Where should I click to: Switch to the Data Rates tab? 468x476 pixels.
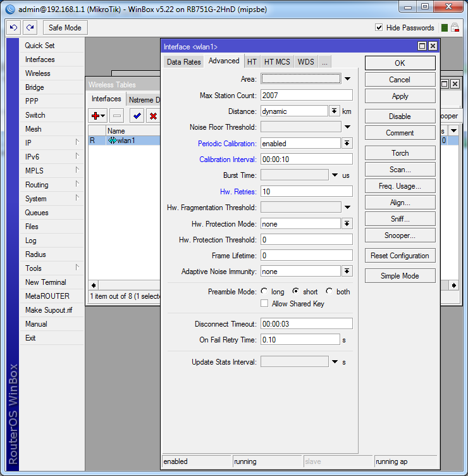point(184,62)
